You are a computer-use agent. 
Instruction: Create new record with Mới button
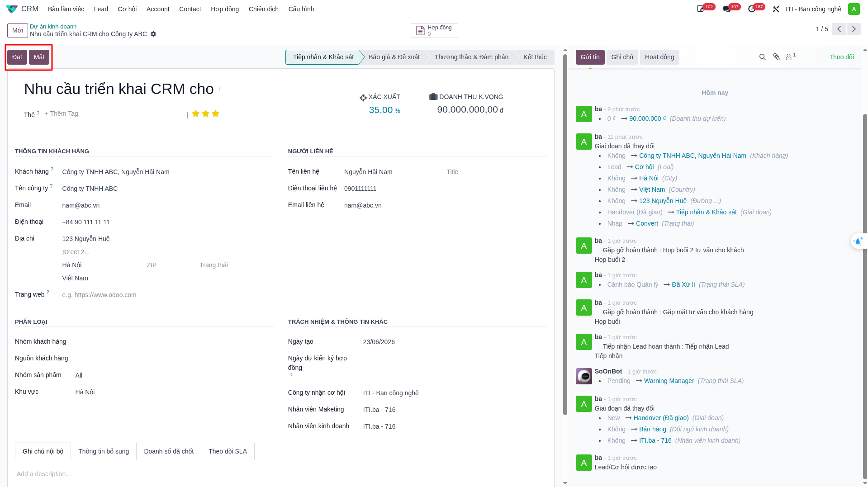coord(18,30)
